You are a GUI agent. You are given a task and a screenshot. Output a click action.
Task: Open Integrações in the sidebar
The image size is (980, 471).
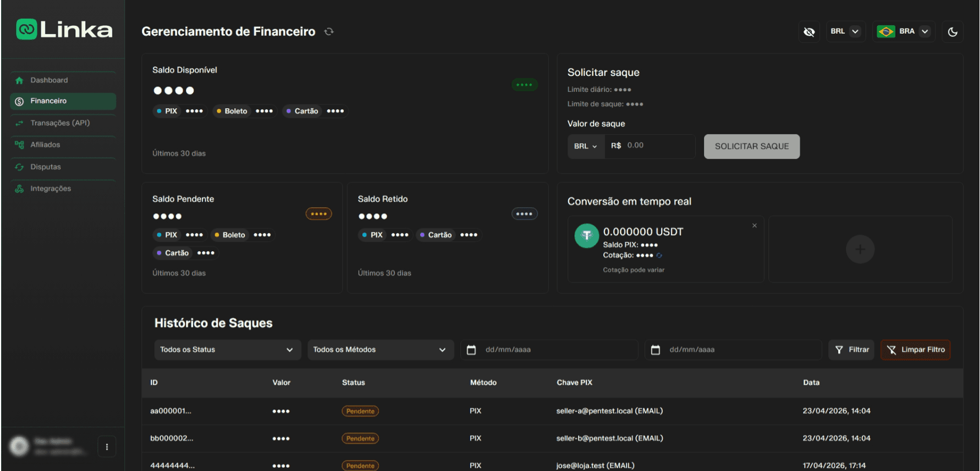pos(63,189)
